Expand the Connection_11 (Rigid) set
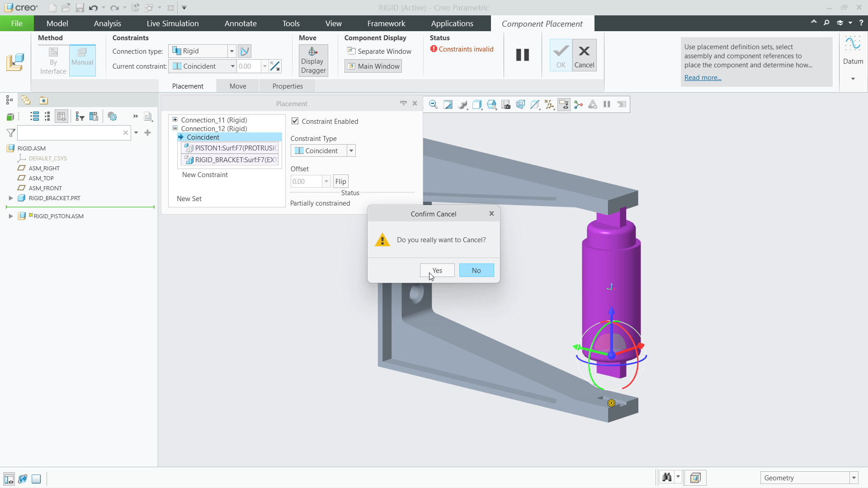868x488 pixels. tap(175, 120)
